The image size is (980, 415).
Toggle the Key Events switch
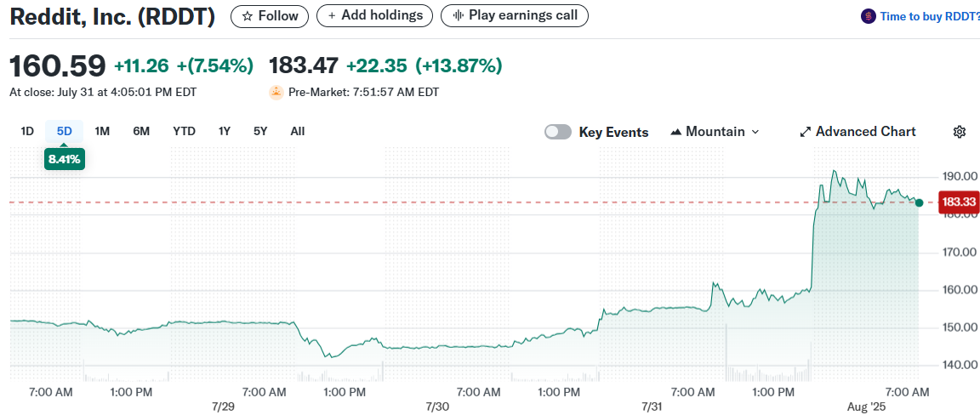click(558, 132)
